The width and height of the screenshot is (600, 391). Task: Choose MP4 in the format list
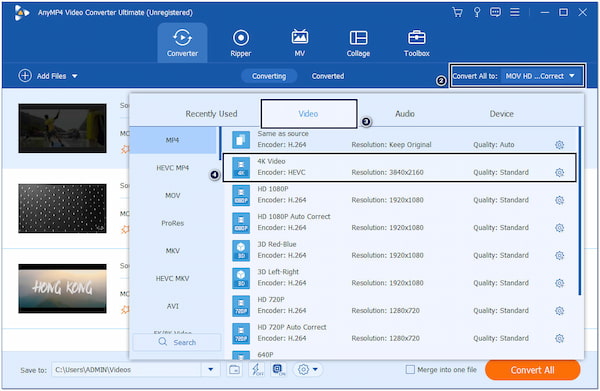pyautogui.click(x=173, y=140)
